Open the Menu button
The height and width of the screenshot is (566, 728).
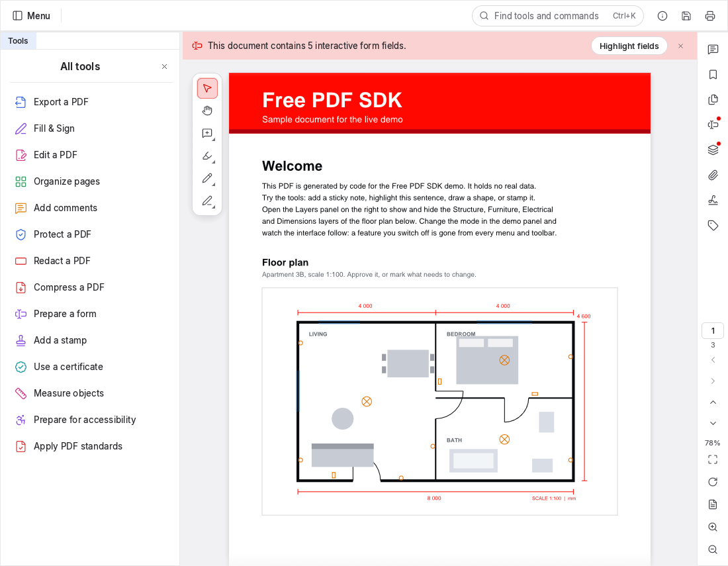tap(31, 16)
